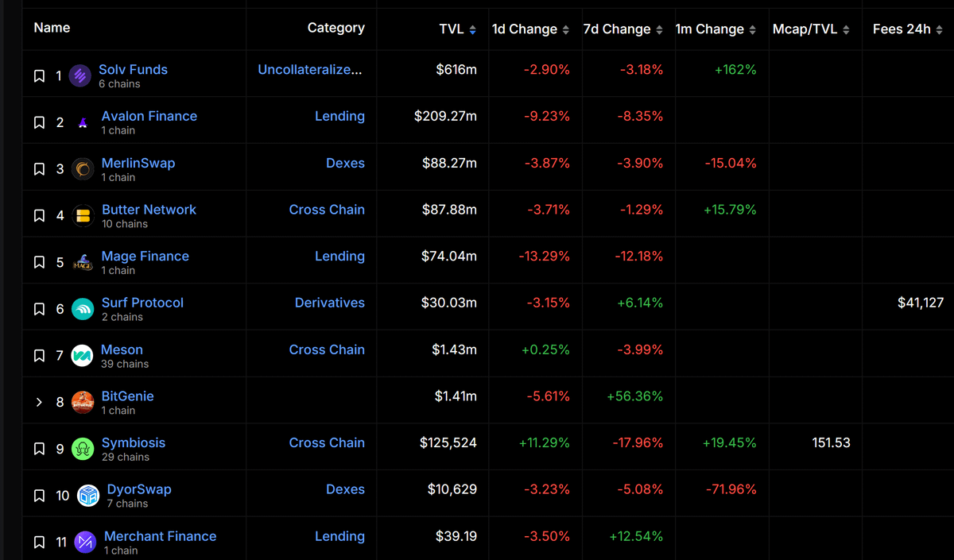Click the MerlinSwap logo icon

(83, 169)
